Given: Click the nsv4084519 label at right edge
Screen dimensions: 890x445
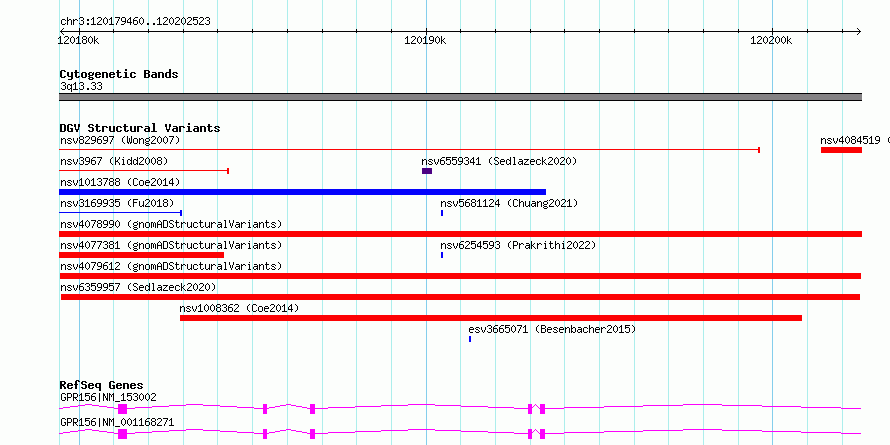Looking at the screenshot, I should 855,140.
